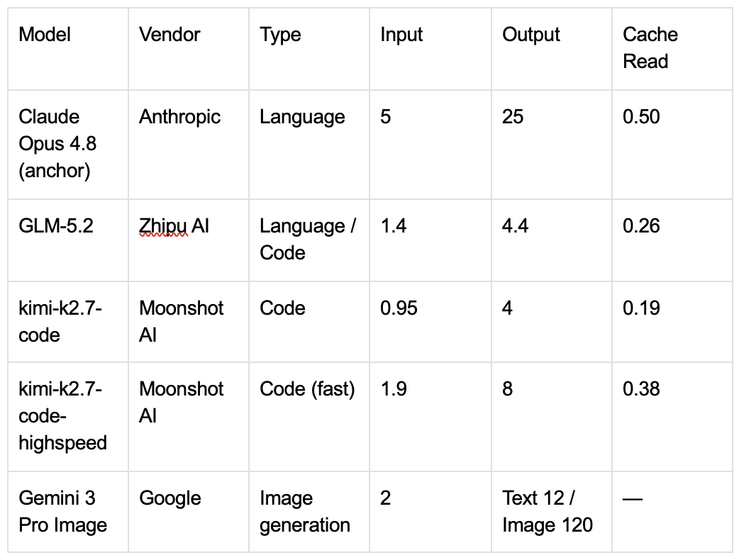Image resolution: width=739 pixels, height=560 pixels.
Task: Select the Code (fast) type cell
Action: pos(309,416)
